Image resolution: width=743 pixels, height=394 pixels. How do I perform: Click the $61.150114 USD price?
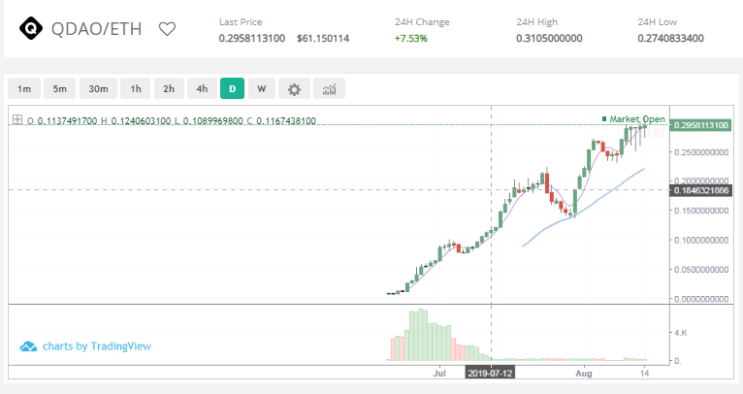point(323,38)
